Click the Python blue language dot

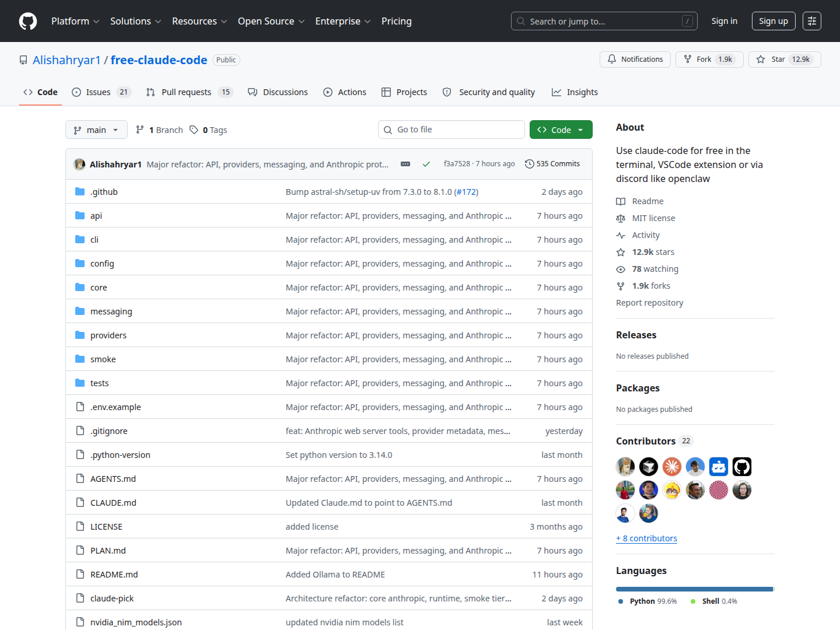click(x=621, y=601)
